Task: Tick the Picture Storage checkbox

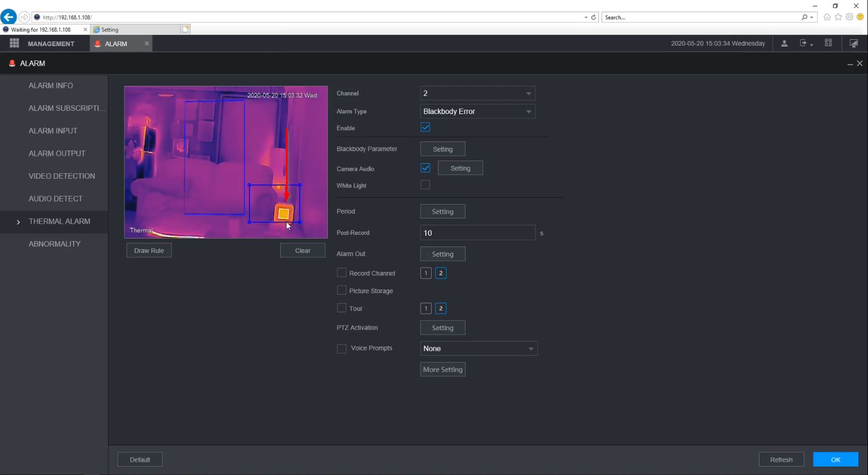Action: click(342, 291)
